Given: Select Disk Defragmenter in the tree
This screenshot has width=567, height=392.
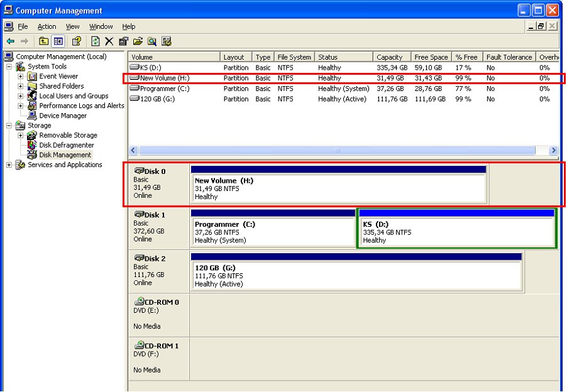Looking at the screenshot, I should point(67,145).
